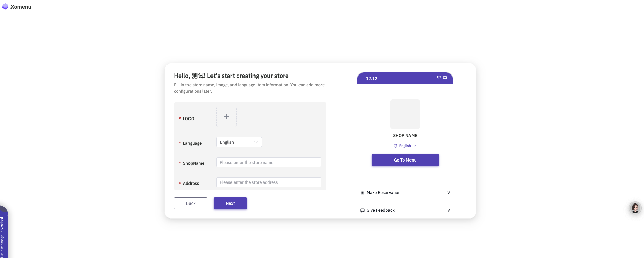Click the Xomenu logo icon
The height and width of the screenshot is (258, 644).
[5, 7]
